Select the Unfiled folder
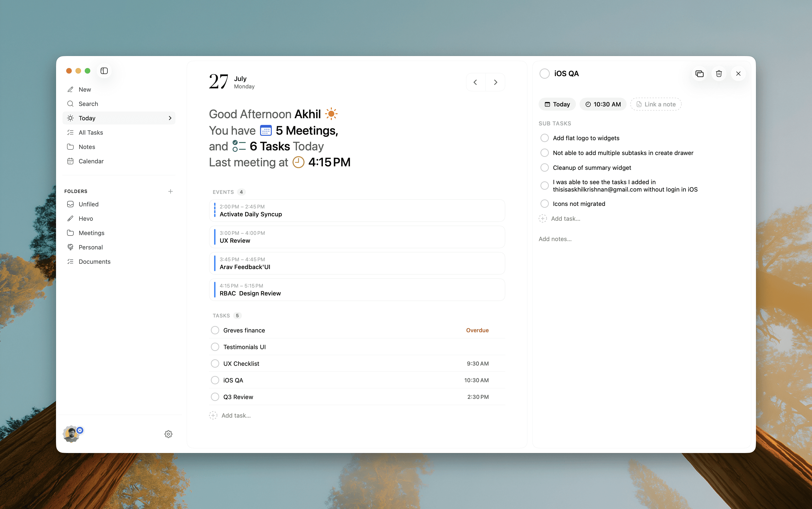Image resolution: width=812 pixels, height=509 pixels. [x=119, y=204]
